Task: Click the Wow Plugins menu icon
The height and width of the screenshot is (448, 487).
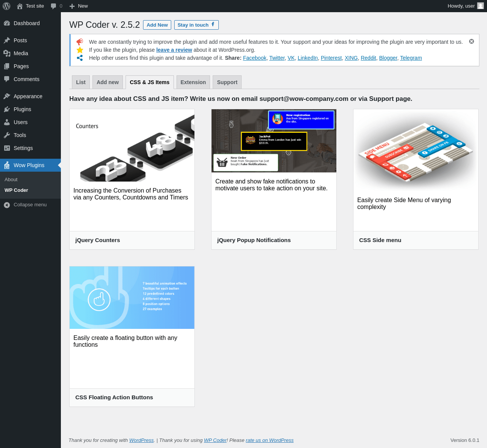Action: [7, 165]
